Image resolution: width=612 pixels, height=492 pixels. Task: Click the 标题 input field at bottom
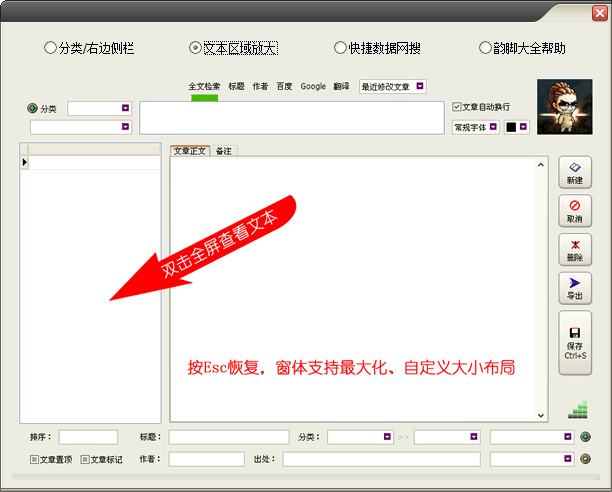(x=228, y=437)
